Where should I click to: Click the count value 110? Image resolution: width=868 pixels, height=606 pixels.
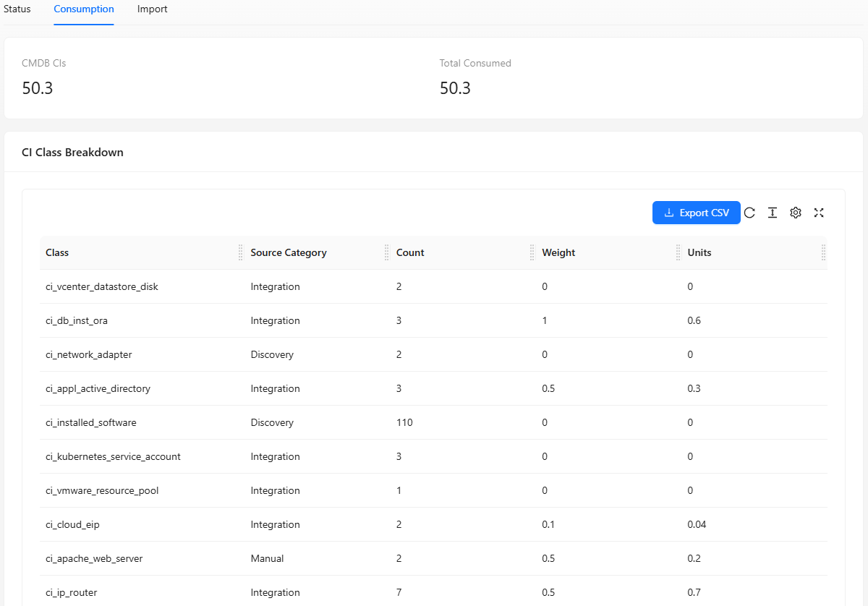404,422
